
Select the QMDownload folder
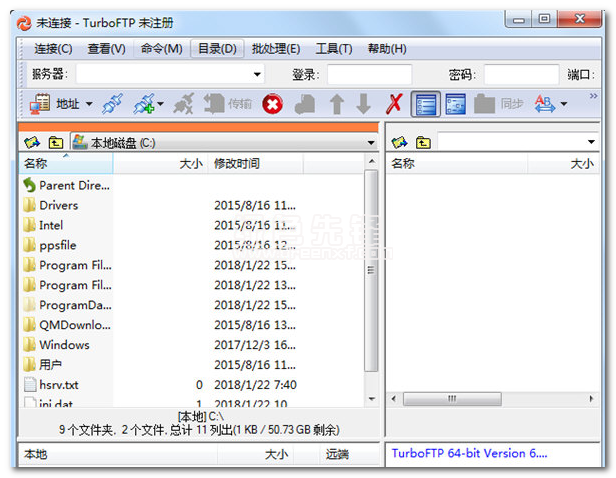click(x=67, y=325)
